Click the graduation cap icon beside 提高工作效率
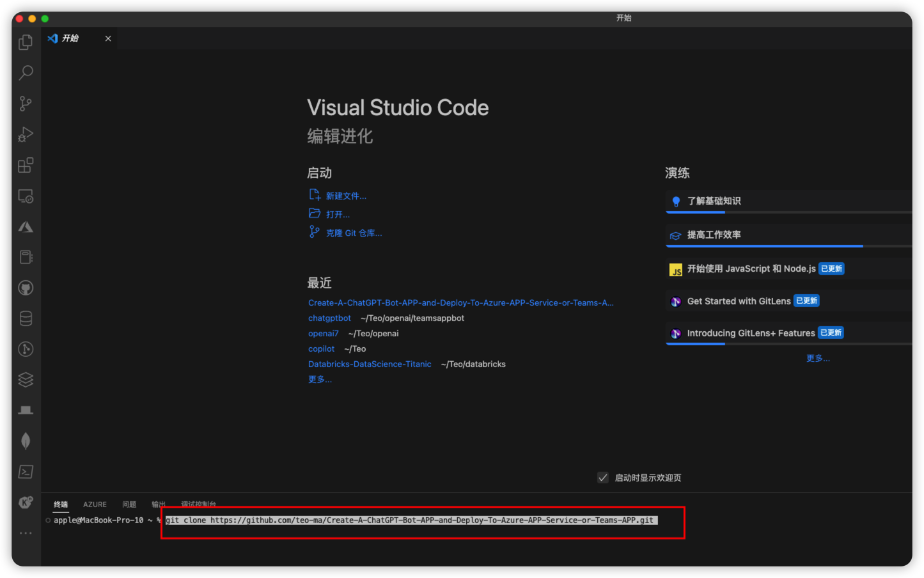924x578 pixels. pos(675,235)
